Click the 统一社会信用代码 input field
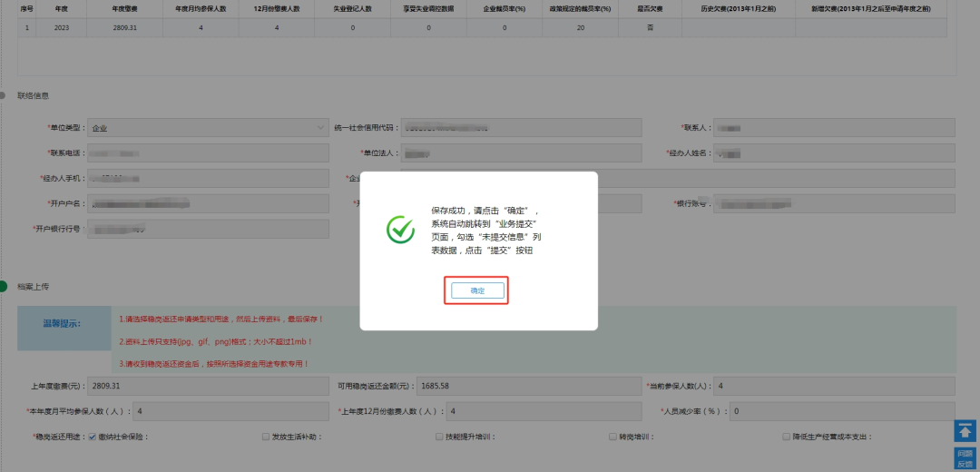Screen dimensions: 980x472 point(523,128)
